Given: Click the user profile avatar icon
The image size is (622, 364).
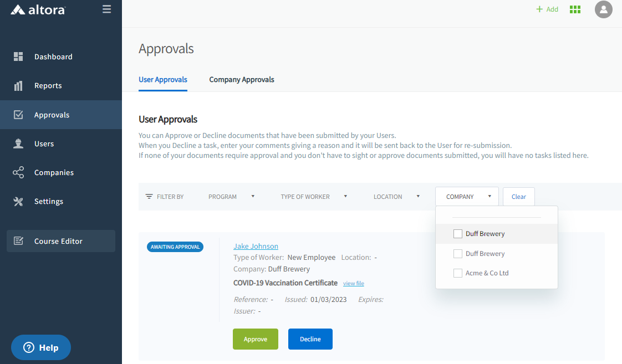Looking at the screenshot, I should (x=603, y=9).
